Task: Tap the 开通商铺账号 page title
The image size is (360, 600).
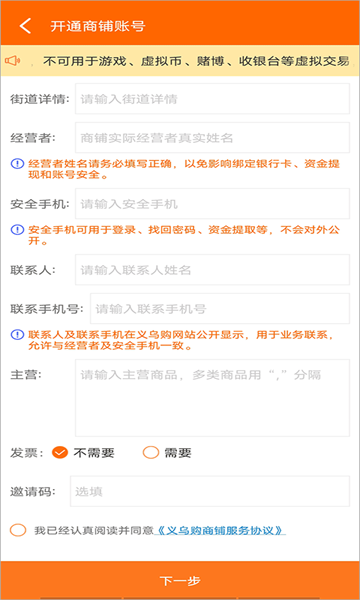Action: point(98,26)
